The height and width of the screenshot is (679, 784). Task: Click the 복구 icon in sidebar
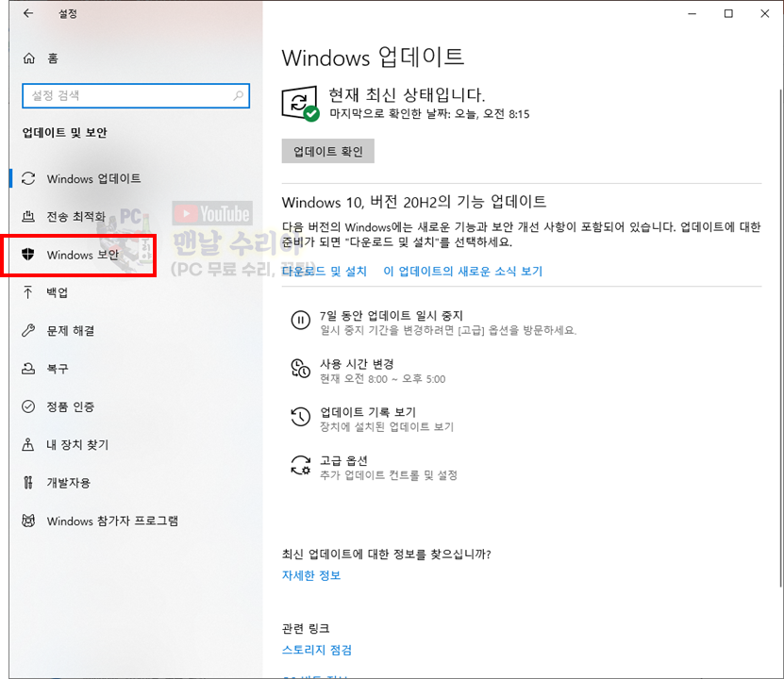pos(28,369)
